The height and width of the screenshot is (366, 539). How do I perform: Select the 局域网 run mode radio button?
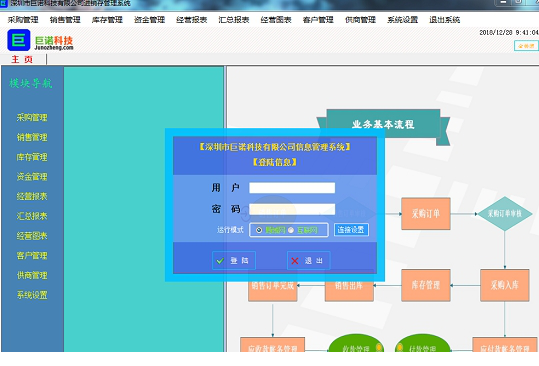point(259,230)
